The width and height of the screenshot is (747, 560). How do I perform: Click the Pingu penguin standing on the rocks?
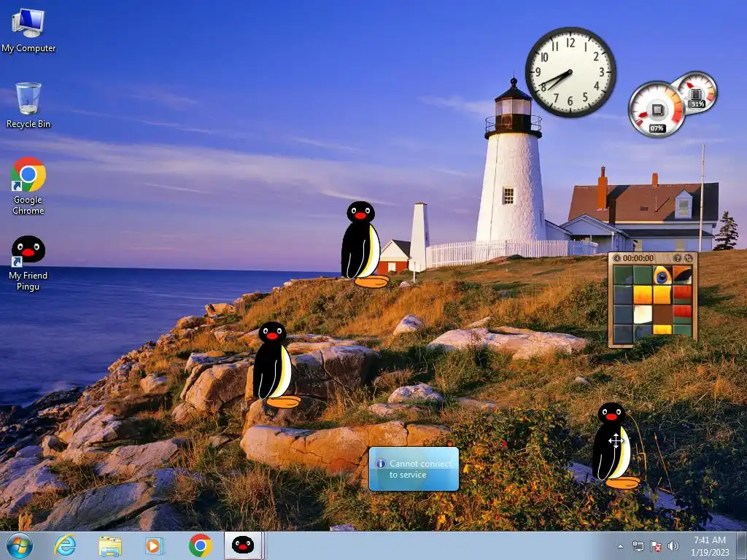276,365
